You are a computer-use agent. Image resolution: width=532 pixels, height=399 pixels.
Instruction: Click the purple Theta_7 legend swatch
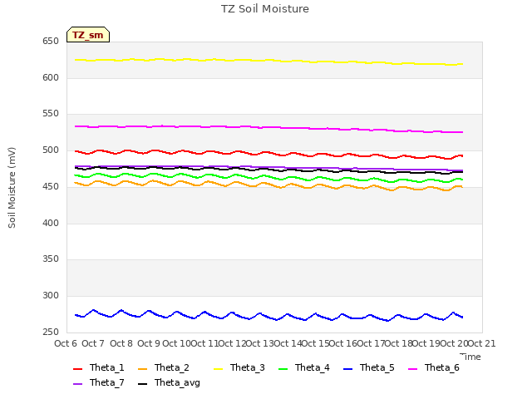pos(77,384)
